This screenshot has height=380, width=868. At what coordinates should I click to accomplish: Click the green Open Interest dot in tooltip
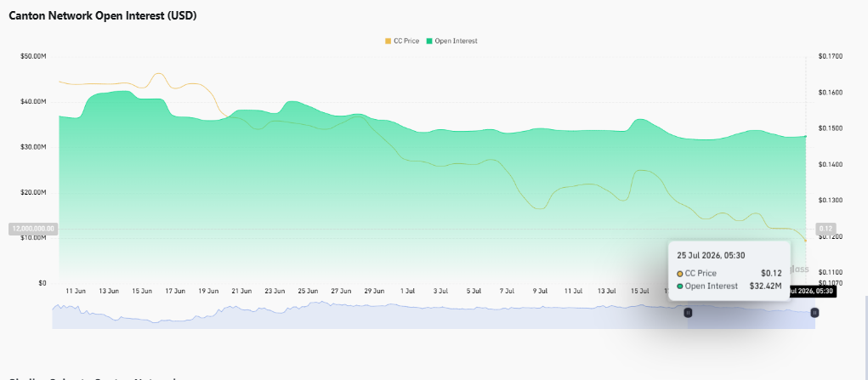point(680,286)
